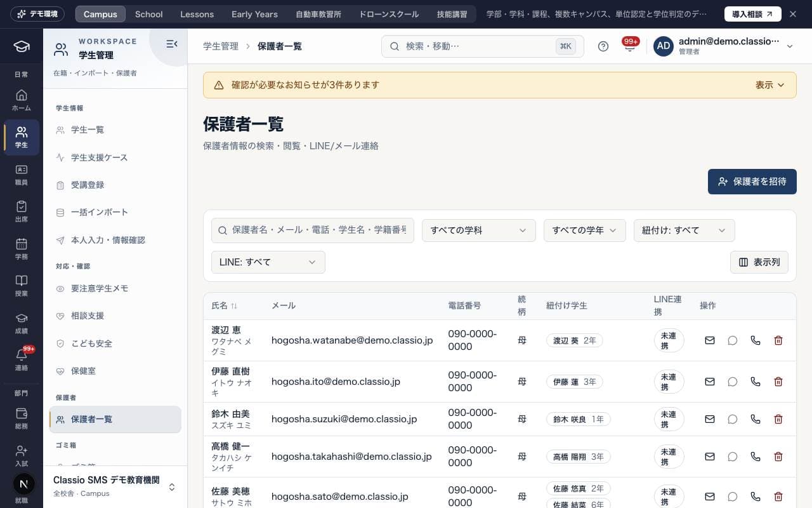The width and height of the screenshot is (812, 508).
Task: Open 表示列 column settings
Action: (759, 262)
